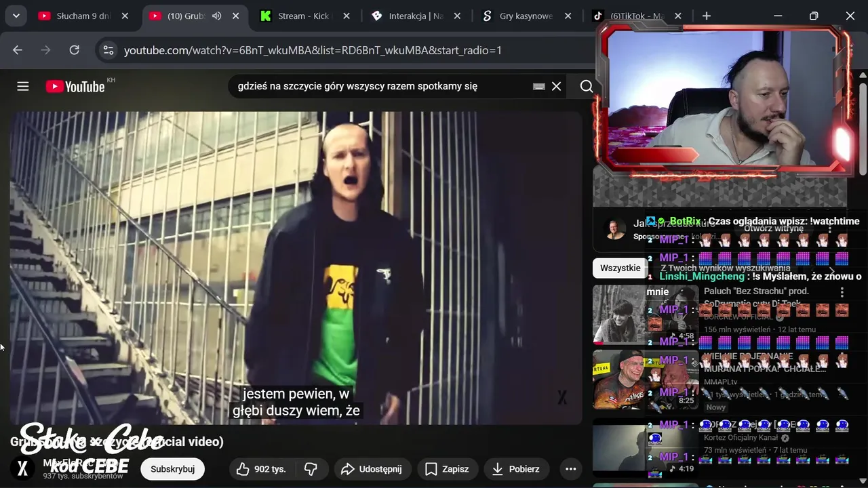This screenshot has width=868, height=488.
Task: Click the "Nowy" badge on MMAPLtv video
Action: (x=716, y=407)
